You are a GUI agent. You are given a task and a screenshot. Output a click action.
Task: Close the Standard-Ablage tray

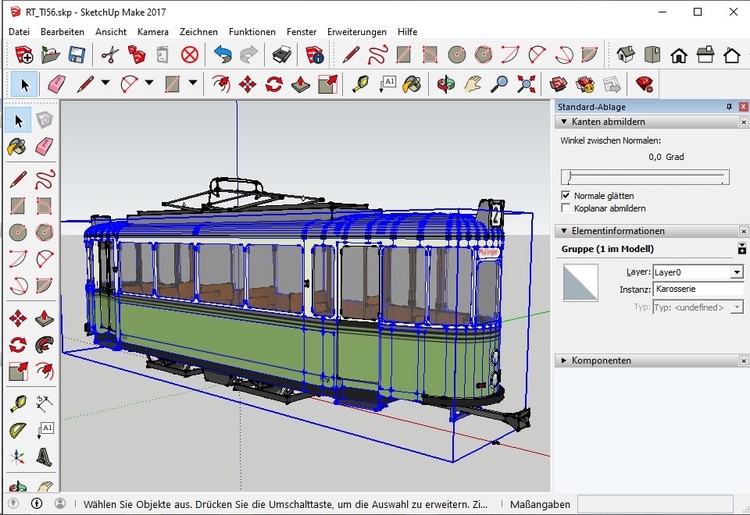tap(743, 107)
